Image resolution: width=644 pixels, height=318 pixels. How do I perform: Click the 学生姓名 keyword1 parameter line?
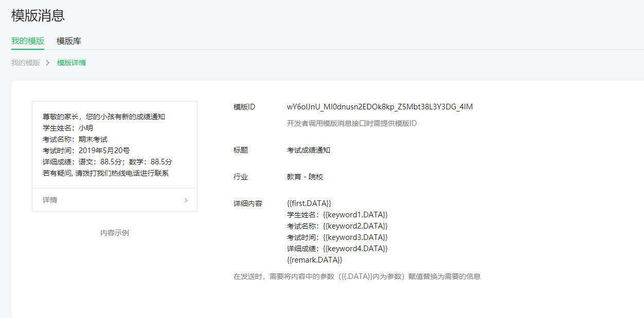pos(337,215)
